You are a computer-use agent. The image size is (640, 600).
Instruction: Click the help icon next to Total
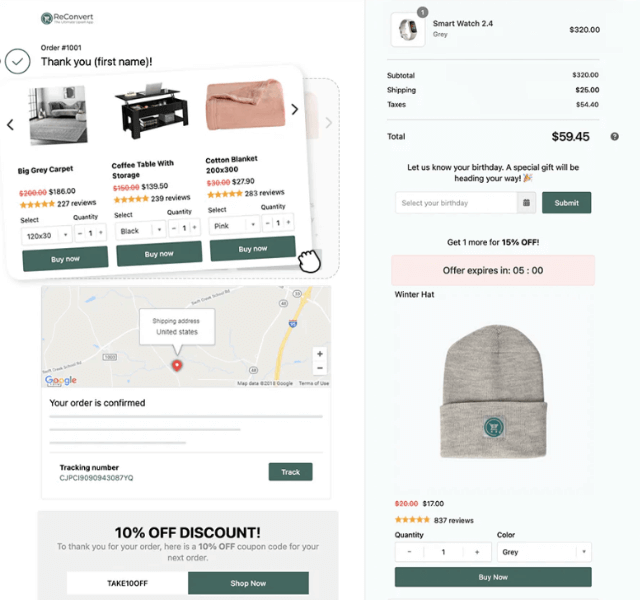pyautogui.click(x=614, y=137)
